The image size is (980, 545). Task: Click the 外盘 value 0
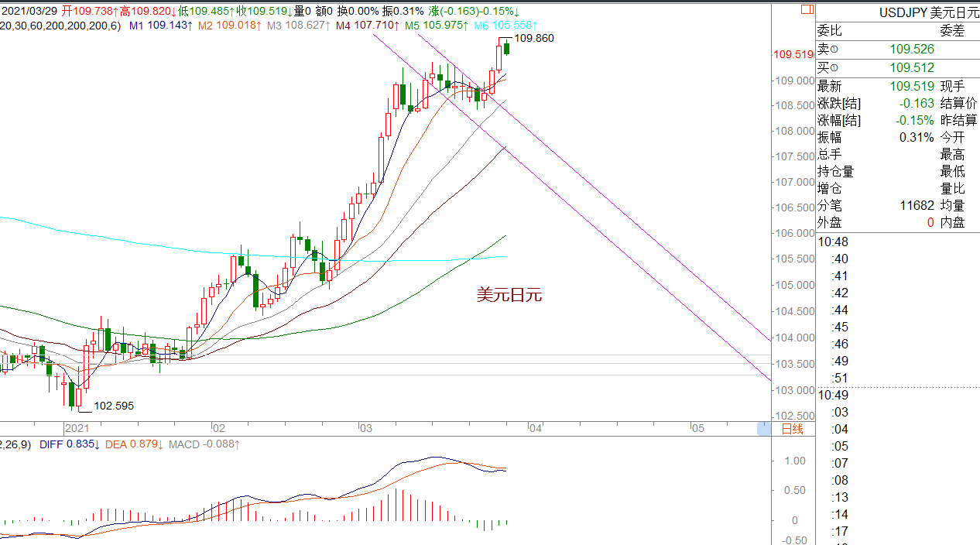click(930, 222)
